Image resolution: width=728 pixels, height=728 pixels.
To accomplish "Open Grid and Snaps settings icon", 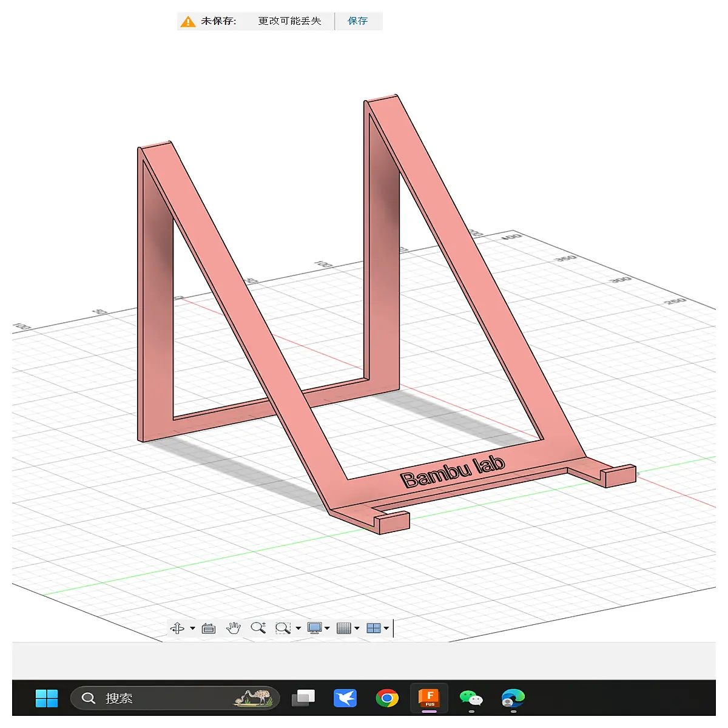I will 344,628.
